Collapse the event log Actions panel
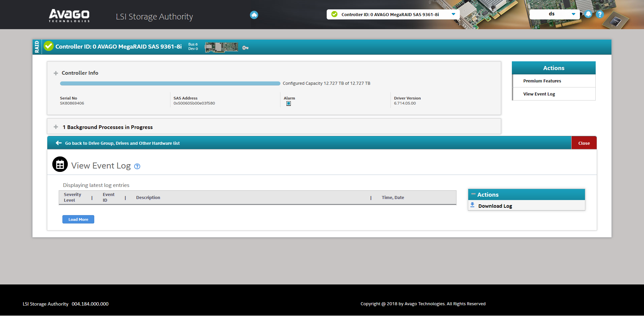Image resolution: width=644 pixels, height=324 pixels. coord(473,194)
